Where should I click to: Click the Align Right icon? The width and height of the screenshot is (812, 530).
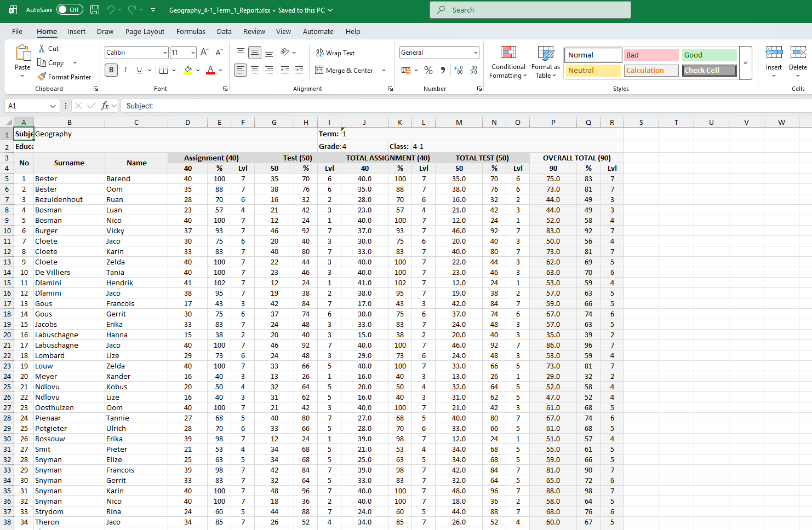click(x=269, y=70)
